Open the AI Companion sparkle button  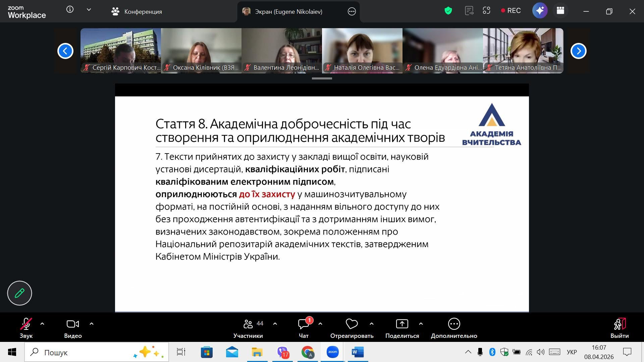540,11
